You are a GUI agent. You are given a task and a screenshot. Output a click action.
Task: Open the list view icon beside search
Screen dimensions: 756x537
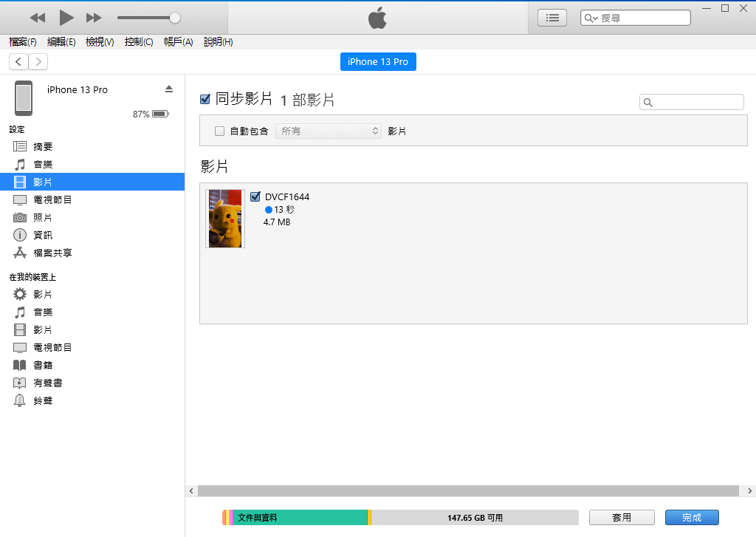point(552,18)
